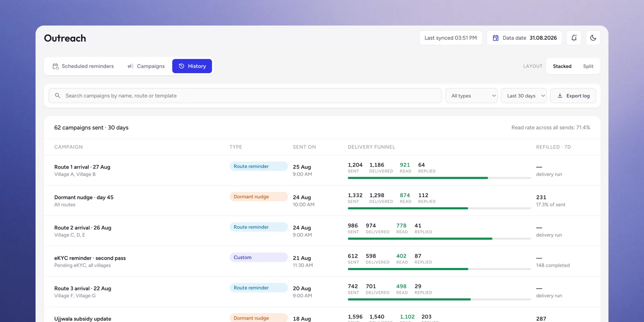Image resolution: width=644 pixels, height=322 pixels.
Task: Click the TYPE column header
Action: [x=236, y=147]
